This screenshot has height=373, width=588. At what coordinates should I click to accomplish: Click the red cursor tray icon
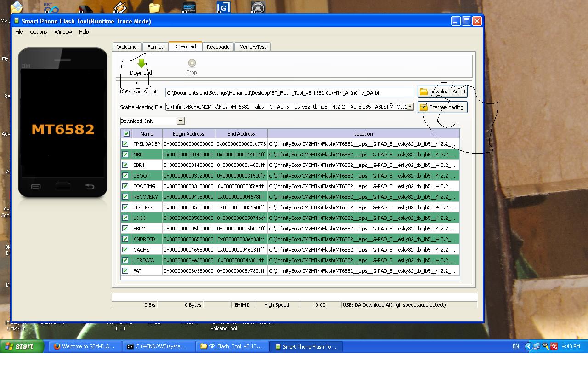(554, 346)
